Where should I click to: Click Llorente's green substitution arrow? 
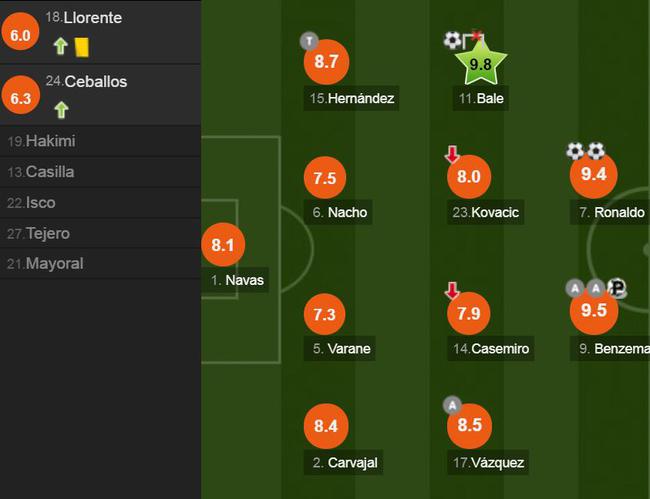pos(61,46)
